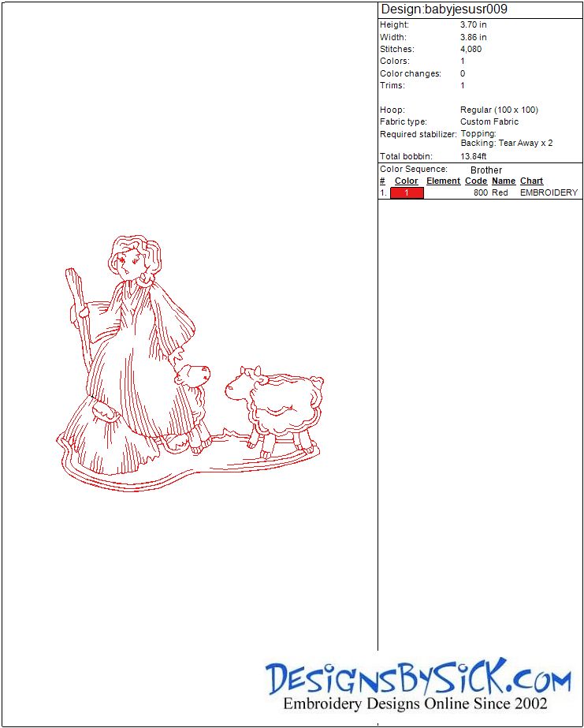
Task: Click the shepherd figure in the design preview
Action: click(x=134, y=347)
